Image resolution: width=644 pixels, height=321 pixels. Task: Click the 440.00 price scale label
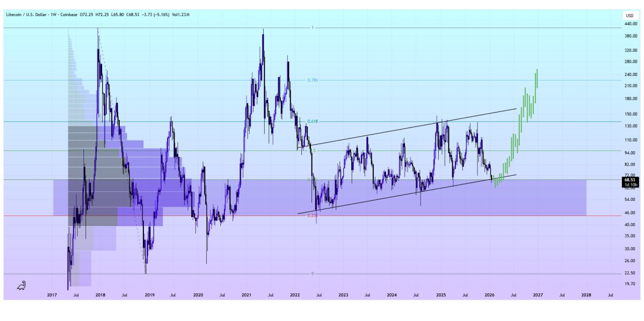pyautogui.click(x=630, y=24)
